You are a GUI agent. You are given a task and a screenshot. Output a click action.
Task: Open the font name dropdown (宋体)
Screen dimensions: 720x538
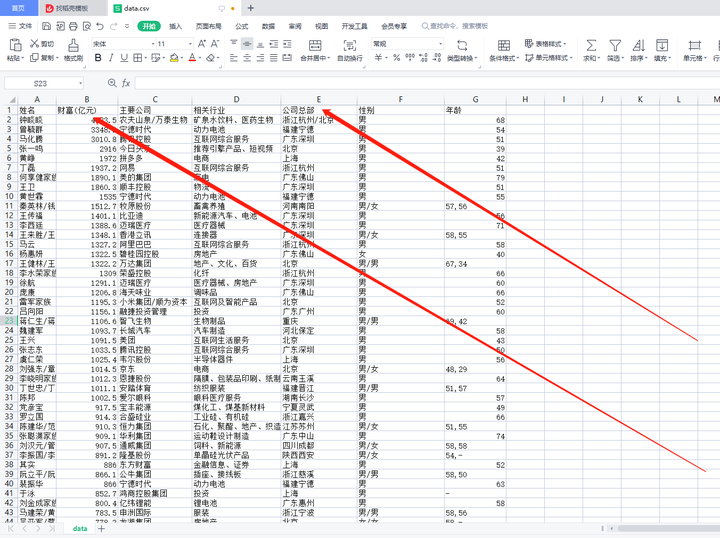(153, 44)
